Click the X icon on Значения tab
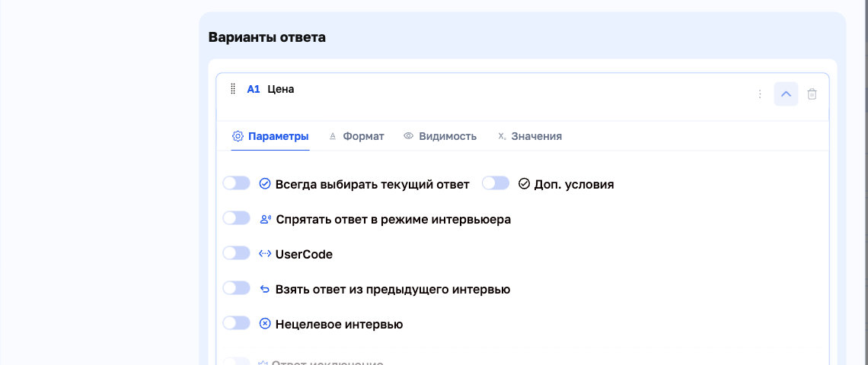The height and width of the screenshot is (365, 868). pos(502,136)
